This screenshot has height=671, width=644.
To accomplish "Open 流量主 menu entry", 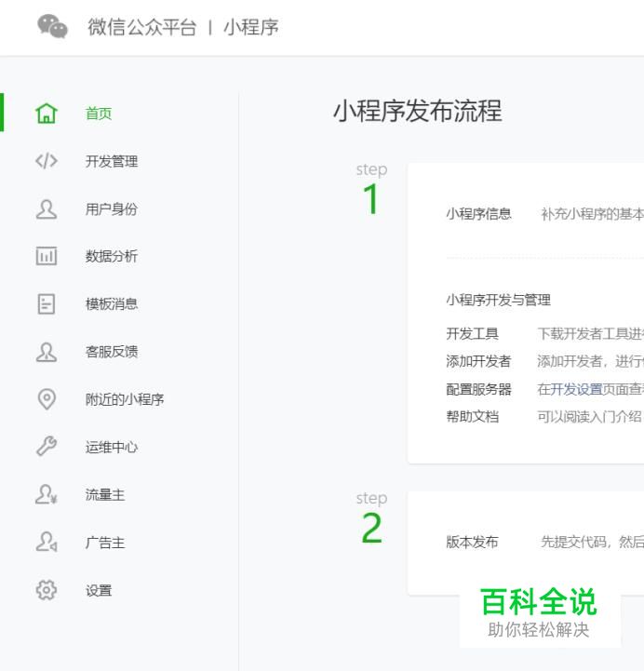I will [105, 495].
